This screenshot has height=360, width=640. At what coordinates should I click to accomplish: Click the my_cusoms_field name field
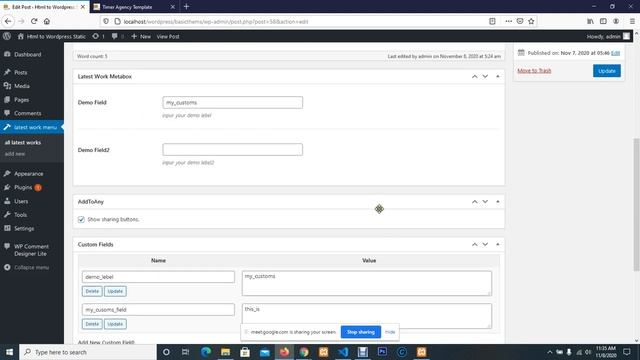[158, 309]
